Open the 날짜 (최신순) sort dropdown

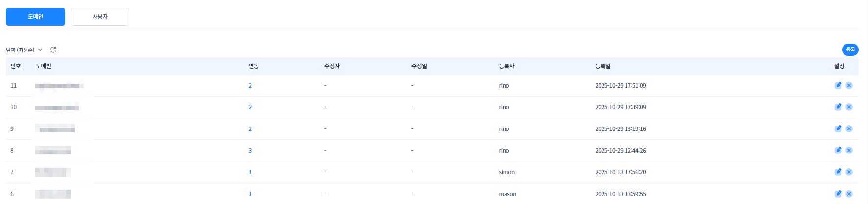pos(24,50)
